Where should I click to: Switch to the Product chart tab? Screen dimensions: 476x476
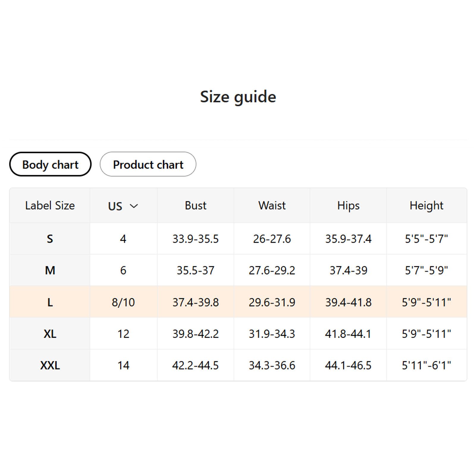[148, 164]
